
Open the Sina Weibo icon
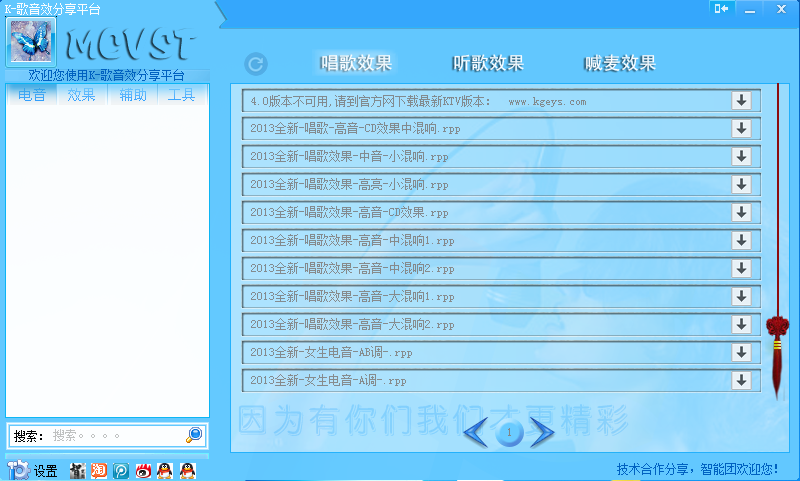pos(144,470)
